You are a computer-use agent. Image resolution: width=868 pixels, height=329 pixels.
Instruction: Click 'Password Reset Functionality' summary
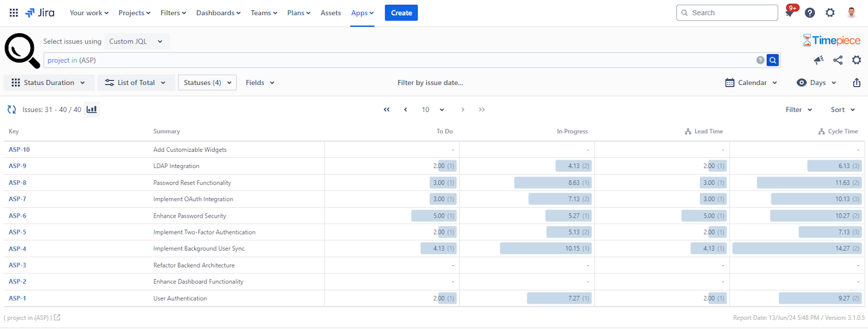[192, 183]
